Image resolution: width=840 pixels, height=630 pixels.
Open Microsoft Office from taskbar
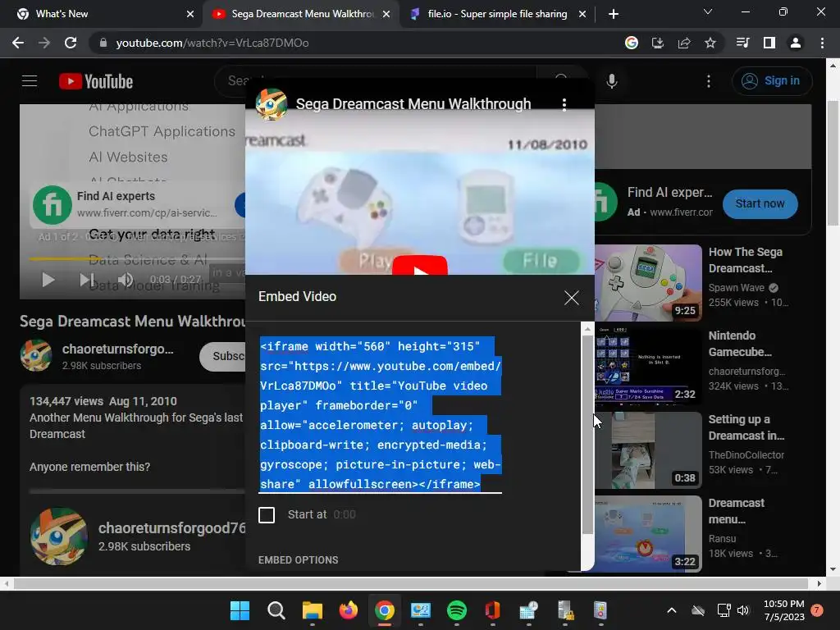pyautogui.click(x=492, y=610)
